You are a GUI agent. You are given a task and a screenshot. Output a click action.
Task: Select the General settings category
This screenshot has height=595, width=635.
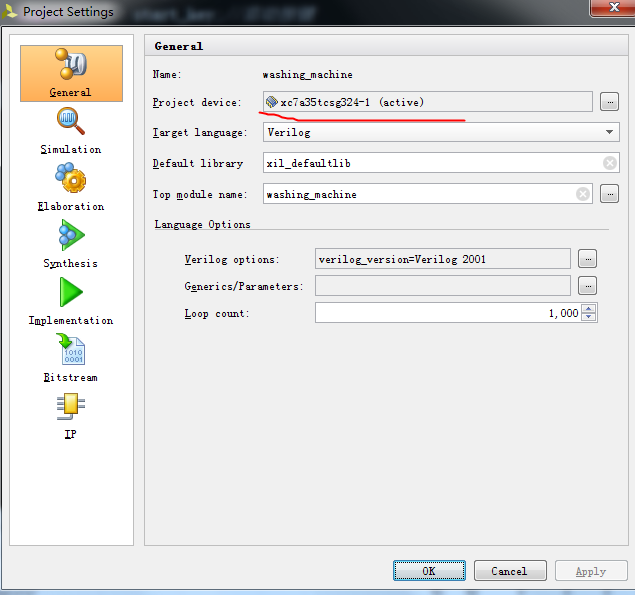(x=71, y=73)
